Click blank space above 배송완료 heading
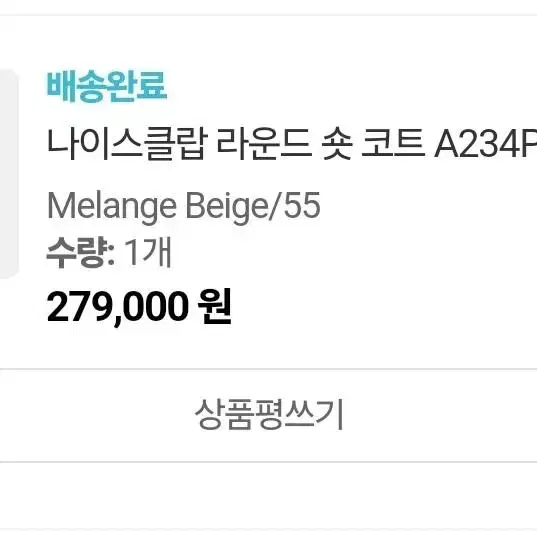 [268, 41]
